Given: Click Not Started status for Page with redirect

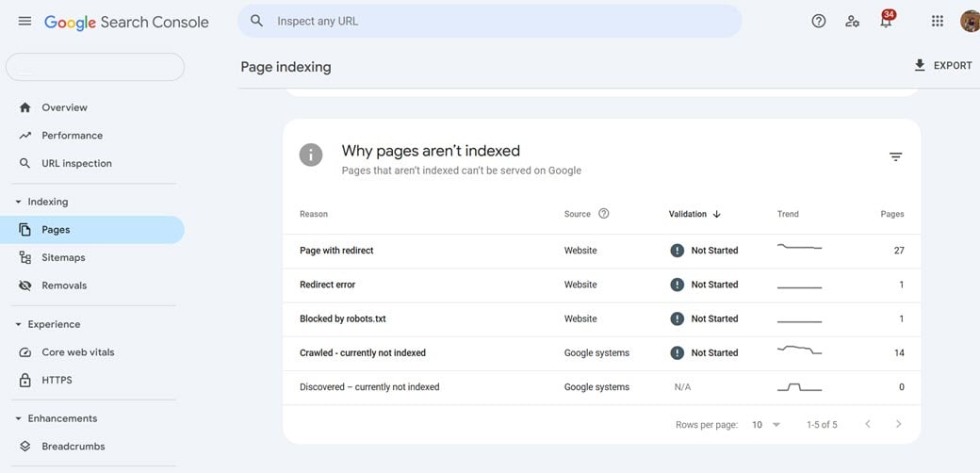Looking at the screenshot, I should tap(714, 251).
